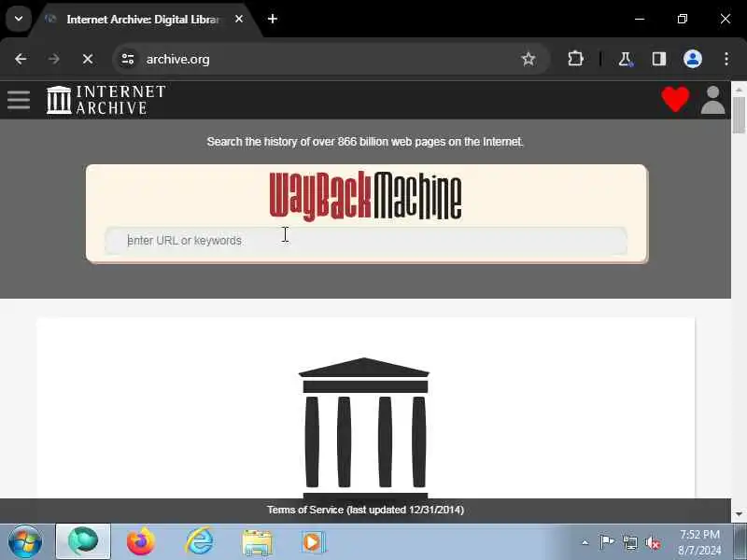Switch to the active browser taskbar button

click(83, 541)
